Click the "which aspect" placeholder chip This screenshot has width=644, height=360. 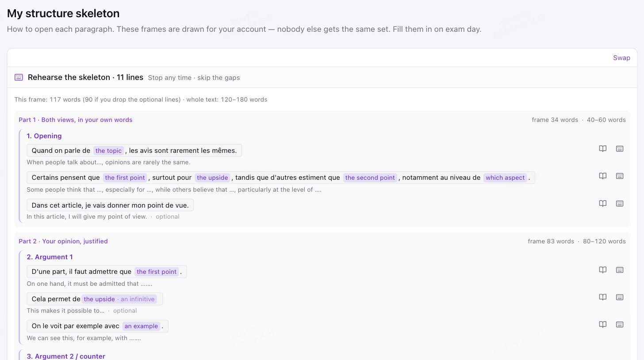(x=505, y=178)
